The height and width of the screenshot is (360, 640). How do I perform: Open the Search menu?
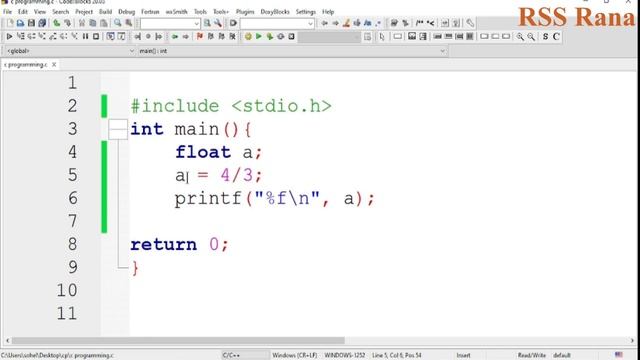point(60,12)
